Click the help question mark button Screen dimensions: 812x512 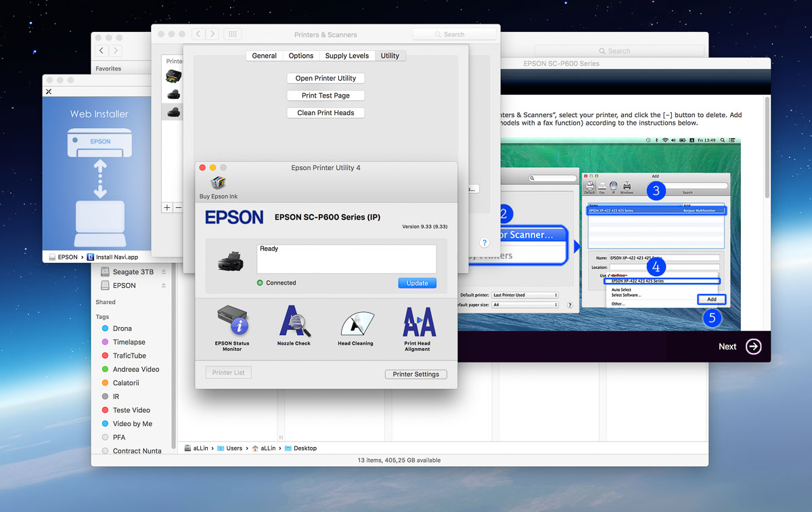click(x=484, y=242)
